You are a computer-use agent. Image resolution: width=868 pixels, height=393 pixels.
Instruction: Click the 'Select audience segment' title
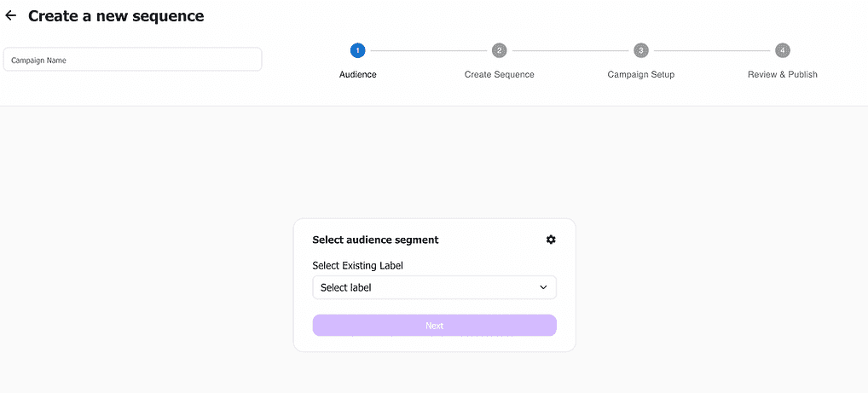[x=375, y=240]
